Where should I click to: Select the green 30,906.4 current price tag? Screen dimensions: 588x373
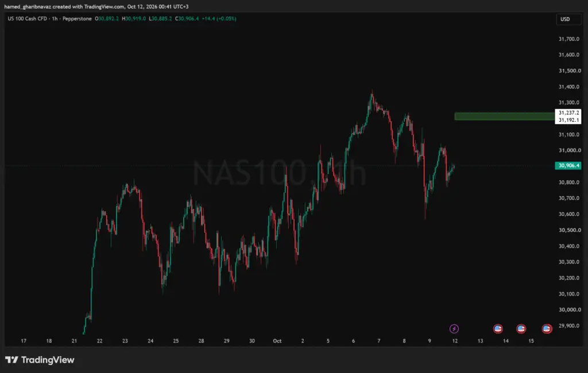568,165
